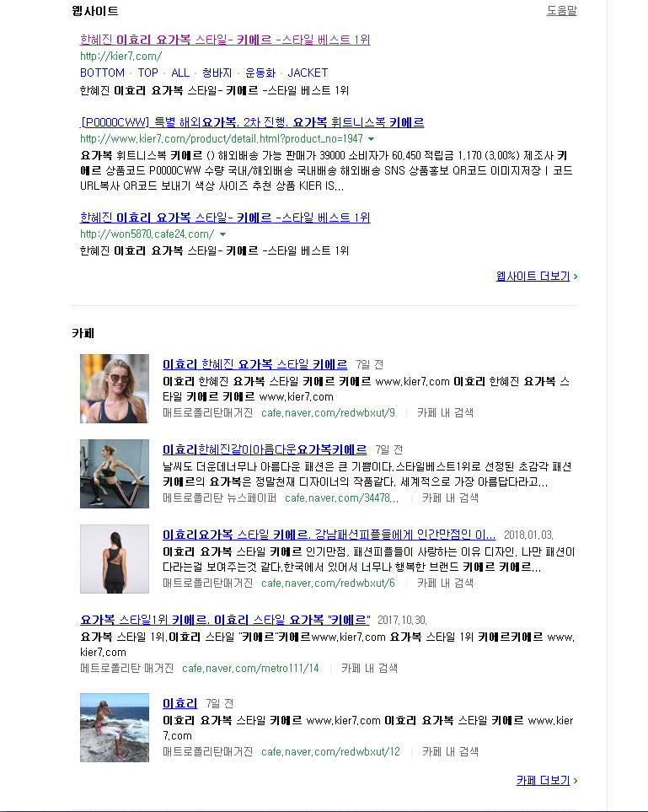Open thumbnail of woman stretching in leggings
Image resolution: width=648 pixels, height=812 pixels.
pos(115,474)
